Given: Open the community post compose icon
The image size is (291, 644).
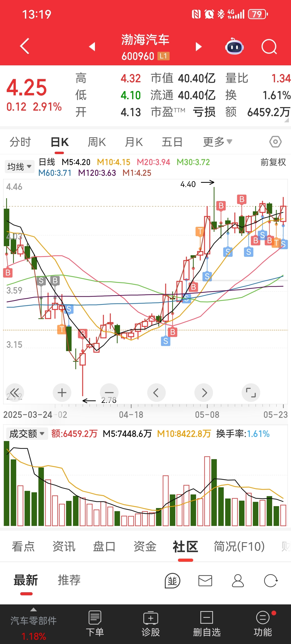Looking at the screenshot, I should coord(172,581).
